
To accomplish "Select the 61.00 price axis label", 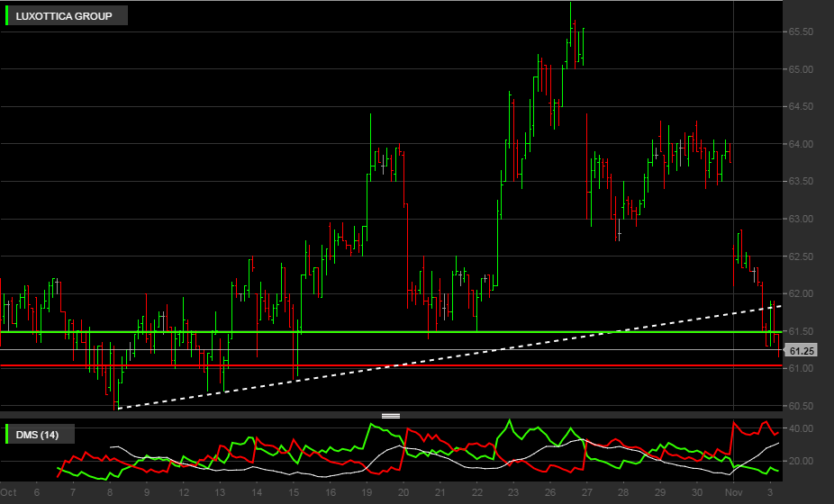I will (x=801, y=368).
